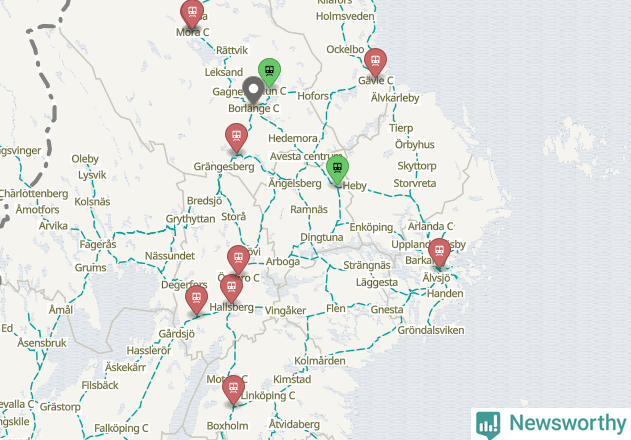The width and height of the screenshot is (631, 440).
Task: Click the Grythyttan station label
Action: (190, 219)
